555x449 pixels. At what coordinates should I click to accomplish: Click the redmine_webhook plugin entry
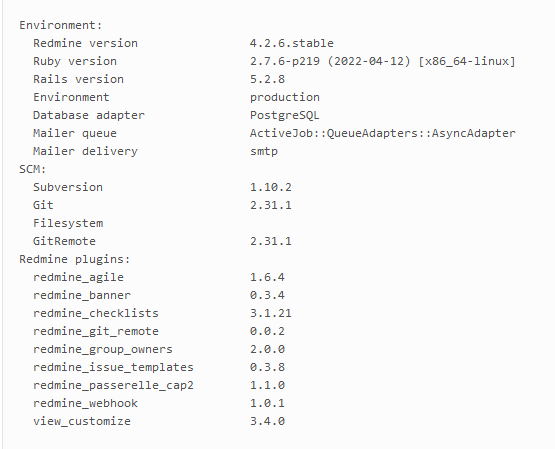point(85,403)
